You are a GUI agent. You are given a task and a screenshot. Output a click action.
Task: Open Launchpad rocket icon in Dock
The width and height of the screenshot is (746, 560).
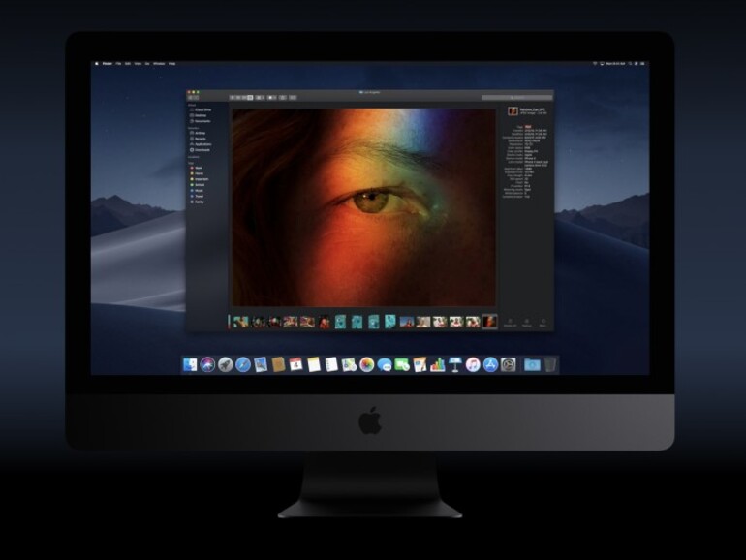[x=225, y=365]
